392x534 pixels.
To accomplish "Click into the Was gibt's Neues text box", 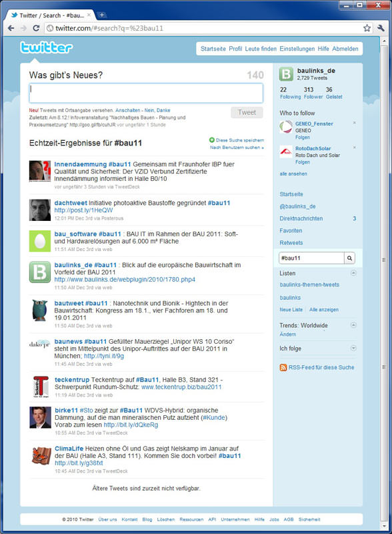I will (x=146, y=93).
